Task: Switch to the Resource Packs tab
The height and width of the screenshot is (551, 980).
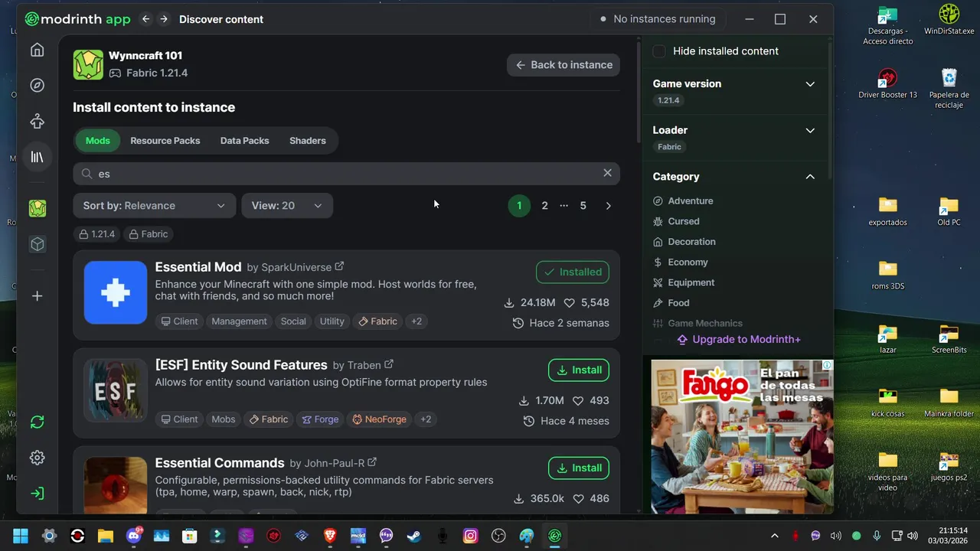Action: pyautogui.click(x=165, y=141)
